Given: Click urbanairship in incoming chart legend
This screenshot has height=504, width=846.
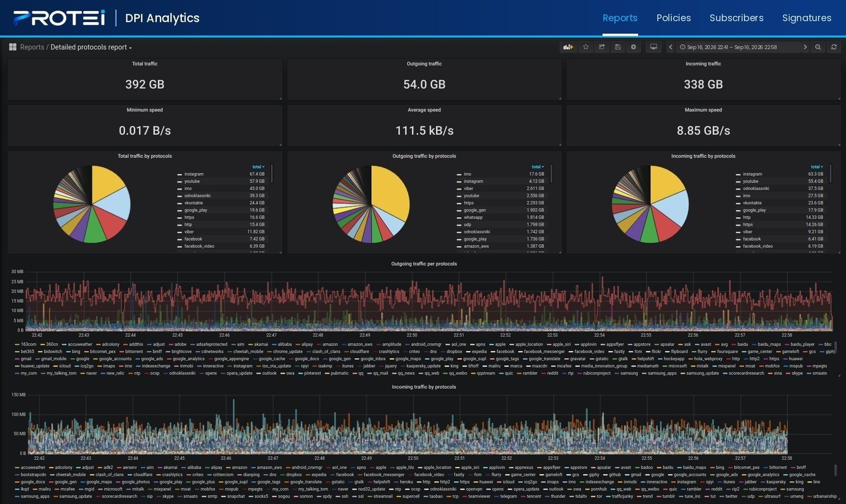Looking at the screenshot, I should [825, 496].
